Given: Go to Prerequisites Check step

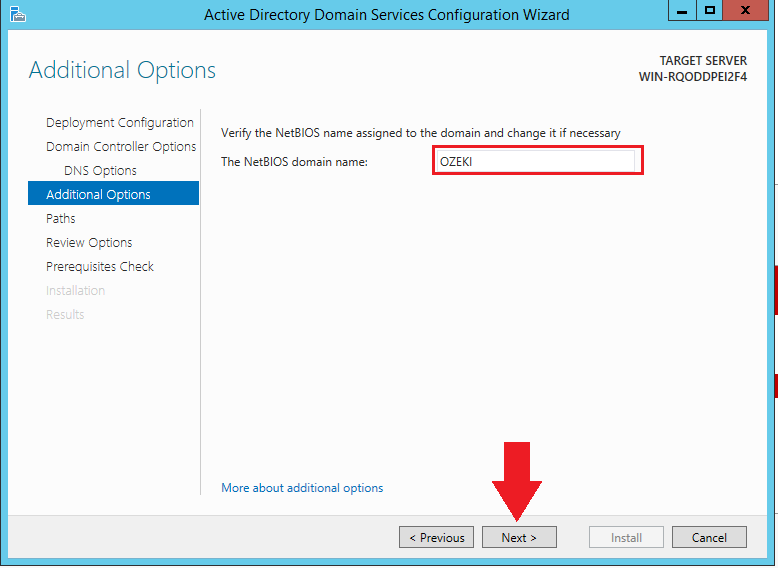Looking at the screenshot, I should (x=100, y=267).
